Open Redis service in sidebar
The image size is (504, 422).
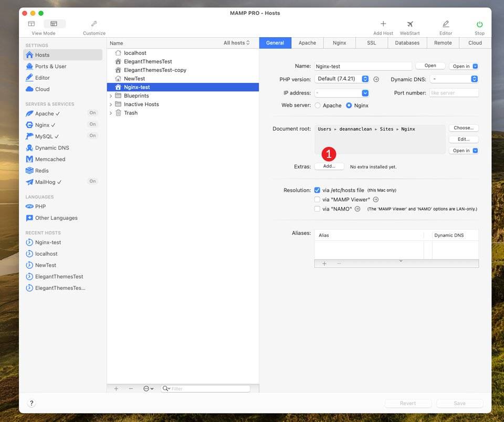point(41,171)
